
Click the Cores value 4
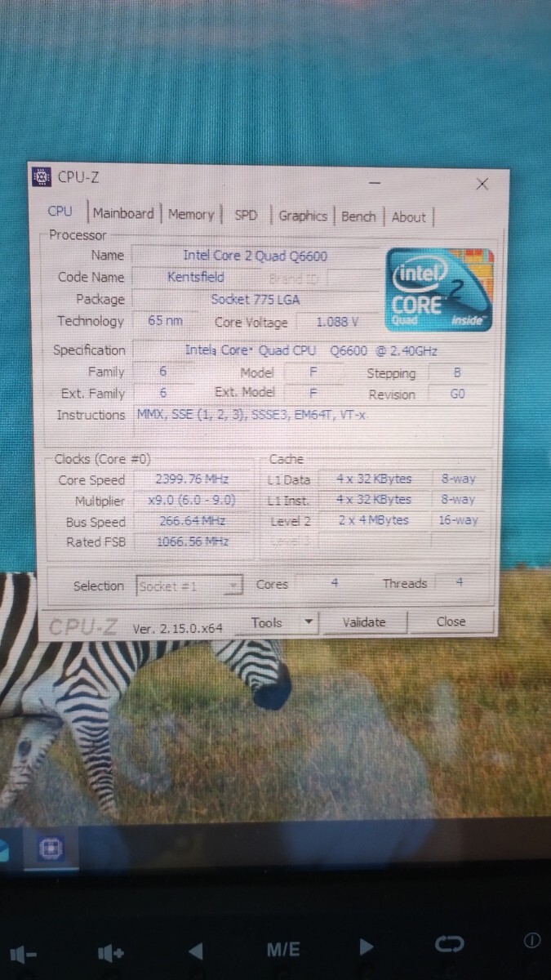click(335, 584)
